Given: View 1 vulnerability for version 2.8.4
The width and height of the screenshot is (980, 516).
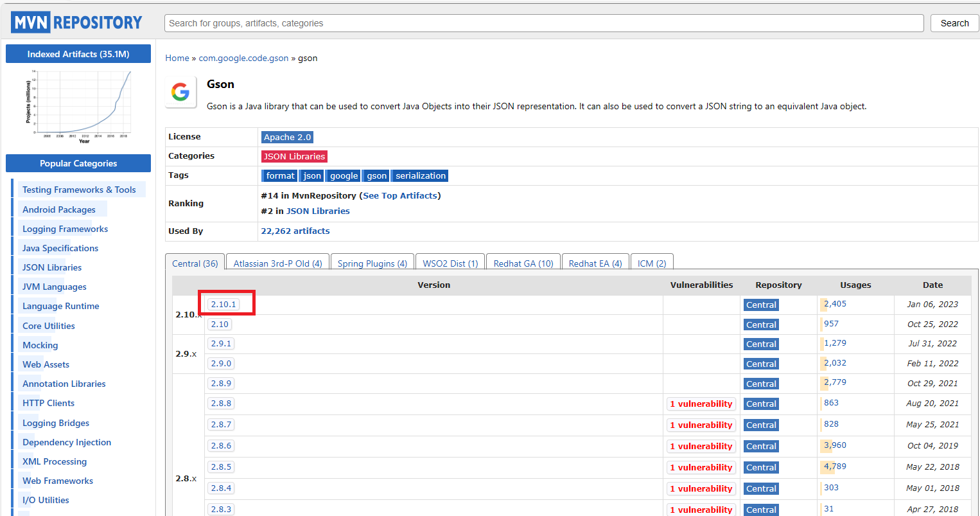Looking at the screenshot, I should pos(701,488).
